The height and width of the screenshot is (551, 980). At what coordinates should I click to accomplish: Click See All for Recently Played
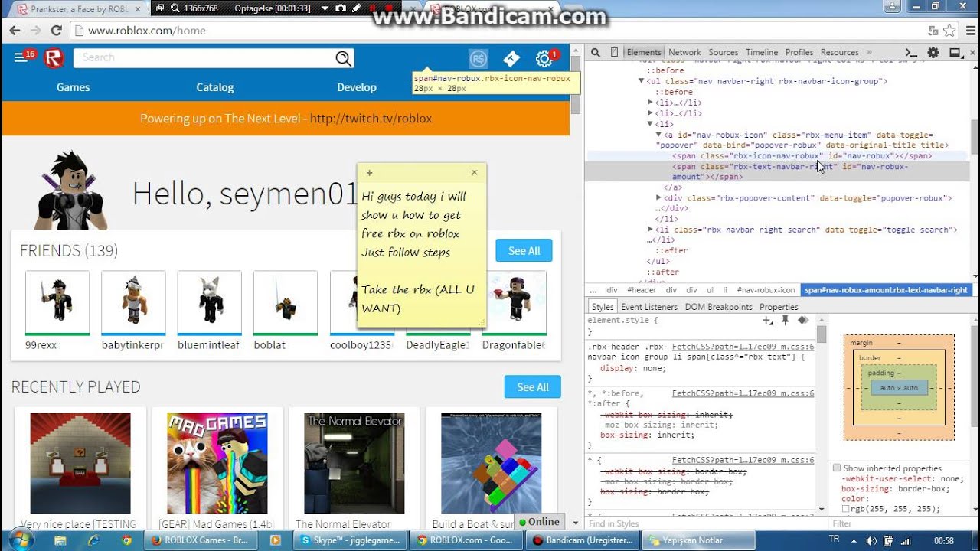click(533, 387)
